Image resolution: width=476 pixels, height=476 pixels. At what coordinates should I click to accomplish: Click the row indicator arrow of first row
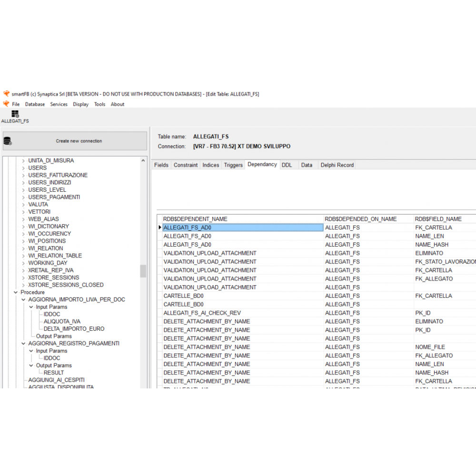click(160, 228)
